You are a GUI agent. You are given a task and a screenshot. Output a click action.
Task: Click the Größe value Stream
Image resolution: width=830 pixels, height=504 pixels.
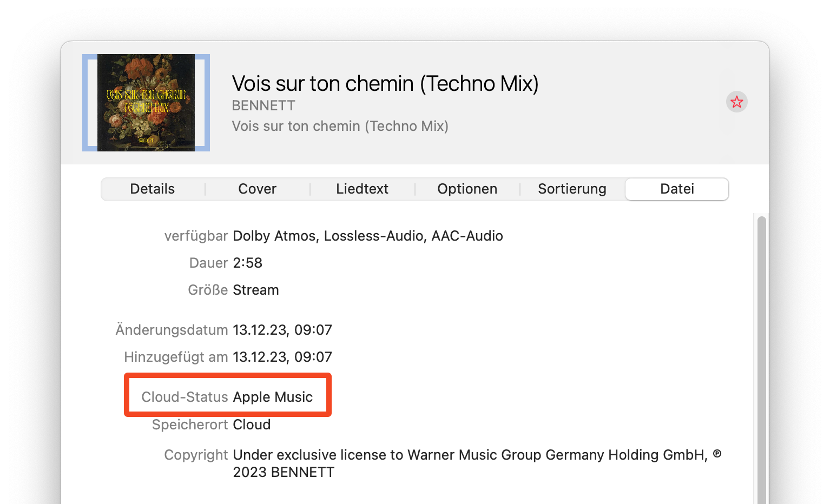tap(255, 290)
